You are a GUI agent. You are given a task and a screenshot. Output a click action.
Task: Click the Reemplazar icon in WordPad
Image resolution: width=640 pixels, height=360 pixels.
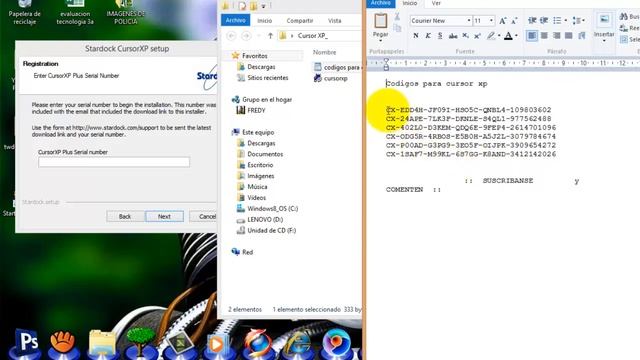624,28
